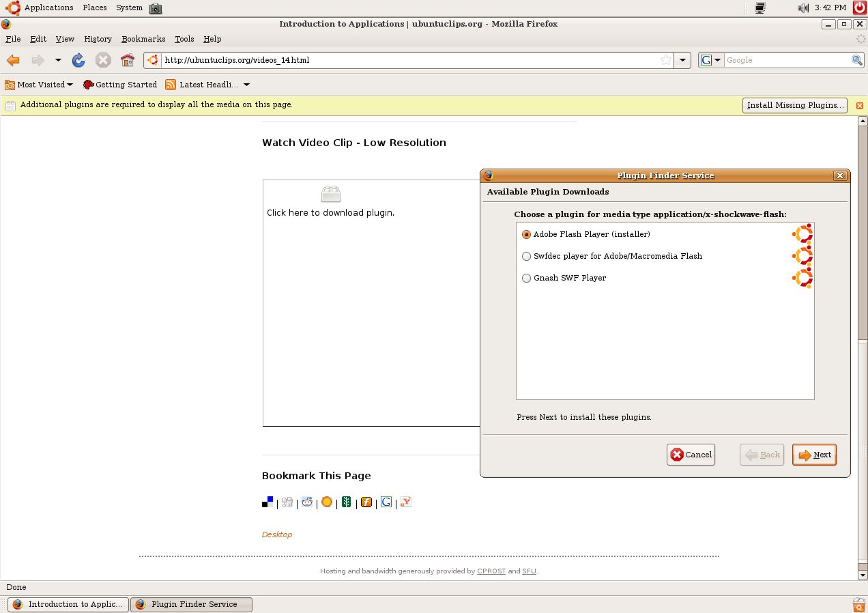Follow the Desktop link
This screenshot has height=613, width=868.
pyautogui.click(x=277, y=534)
